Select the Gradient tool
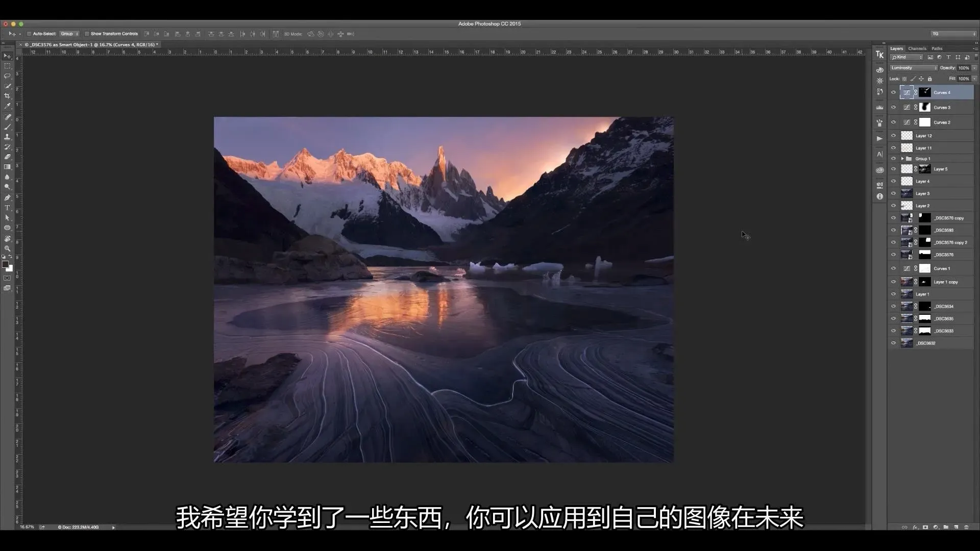The image size is (980, 551). [7, 167]
